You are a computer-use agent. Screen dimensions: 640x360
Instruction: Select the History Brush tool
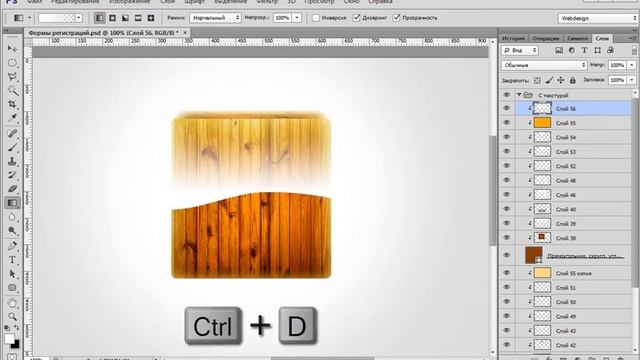click(12, 175)
